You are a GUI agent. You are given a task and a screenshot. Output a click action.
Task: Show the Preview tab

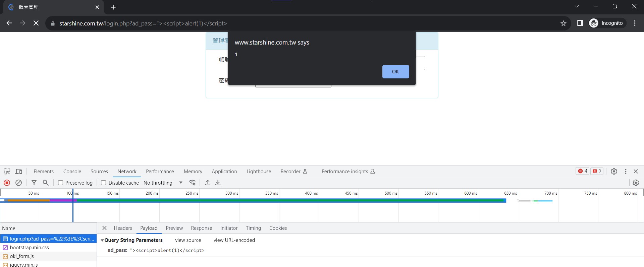coord(174,228)
